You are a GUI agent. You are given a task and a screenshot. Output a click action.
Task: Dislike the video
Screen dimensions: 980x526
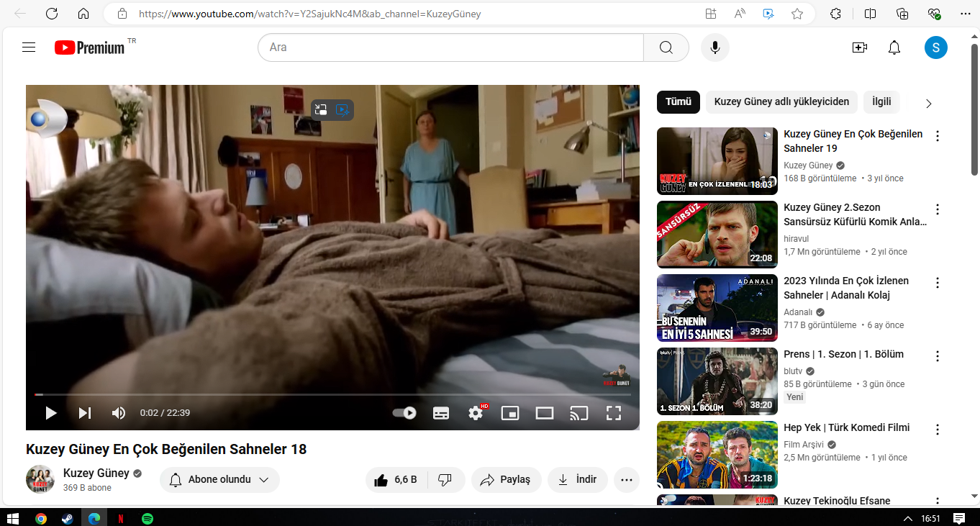(x=446, y=480)
